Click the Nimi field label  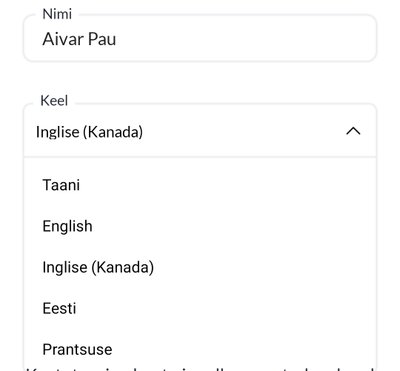coord(57,14)
